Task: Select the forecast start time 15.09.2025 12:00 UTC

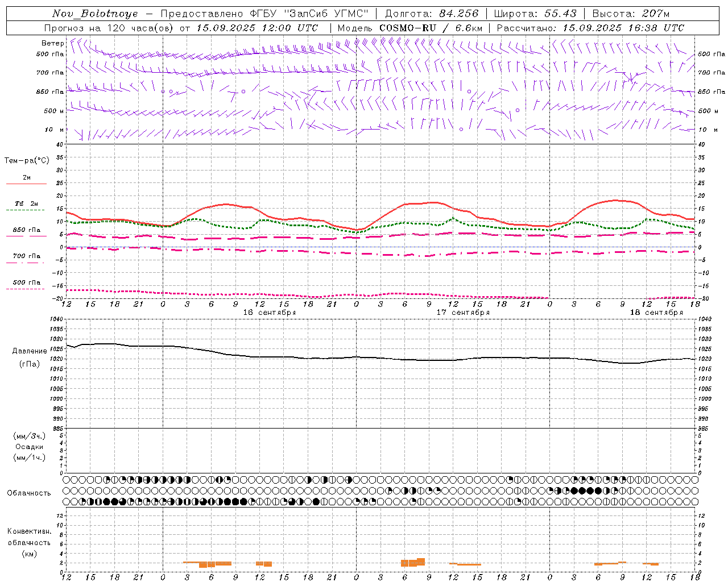Action: [257, 28]
